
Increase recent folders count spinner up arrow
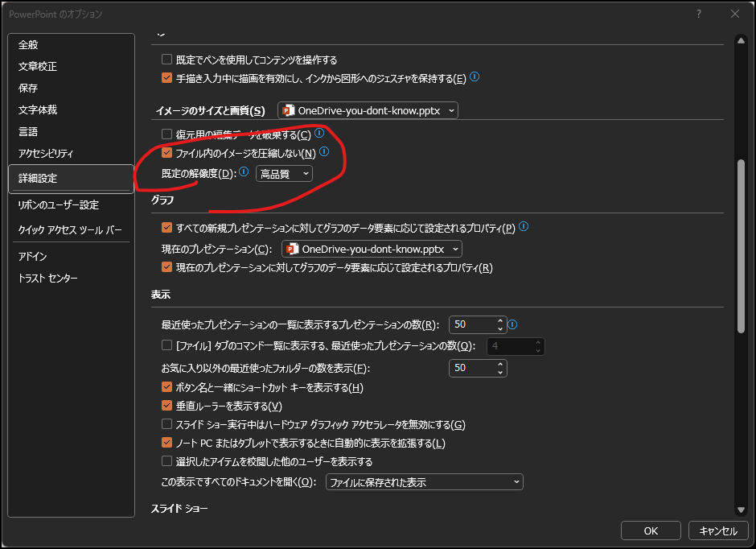pos(500,364)
